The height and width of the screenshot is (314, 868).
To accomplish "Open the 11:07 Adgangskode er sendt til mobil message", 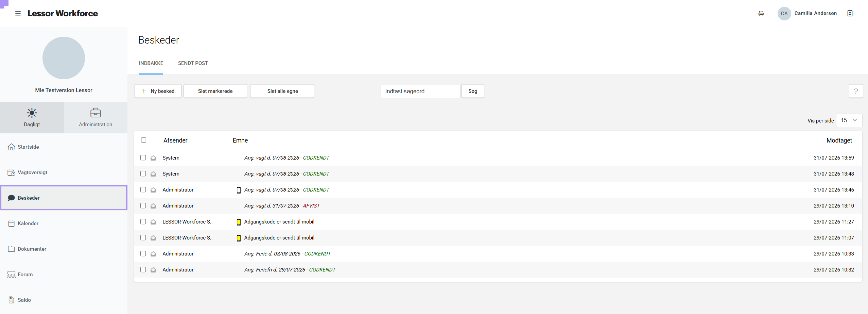I will tap(279, 238).
